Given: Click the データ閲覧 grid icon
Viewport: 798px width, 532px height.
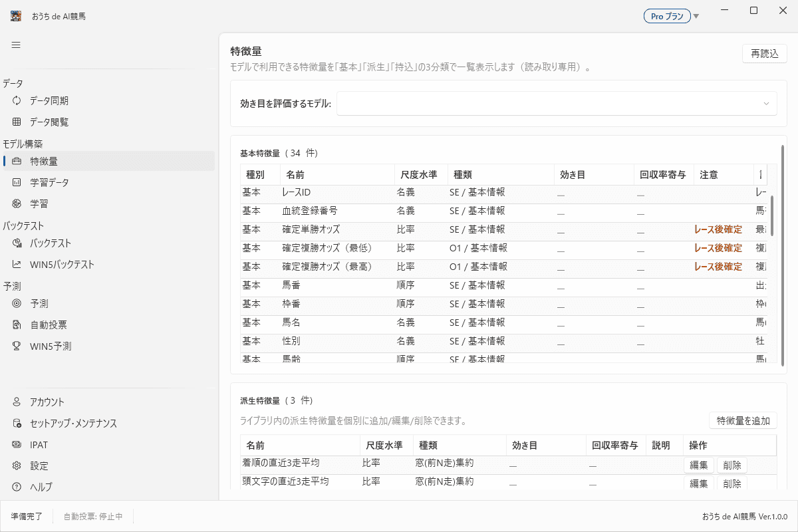Looking at the screenshot, I should click(17, 122).
